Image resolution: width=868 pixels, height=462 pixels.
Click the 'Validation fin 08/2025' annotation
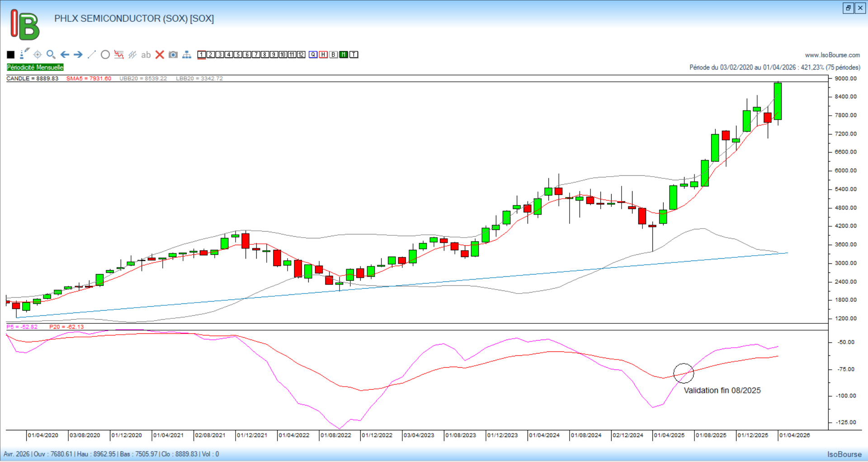click(x=722, y=391)
